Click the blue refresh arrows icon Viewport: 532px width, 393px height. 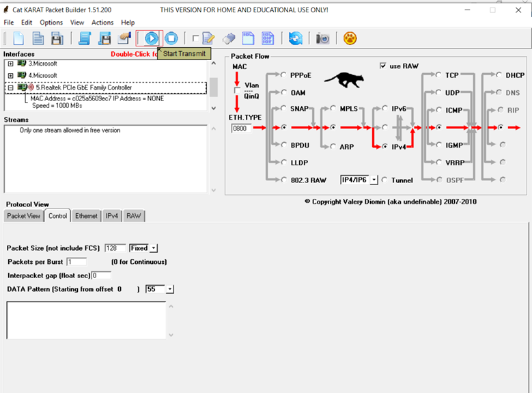coord(295,38)
